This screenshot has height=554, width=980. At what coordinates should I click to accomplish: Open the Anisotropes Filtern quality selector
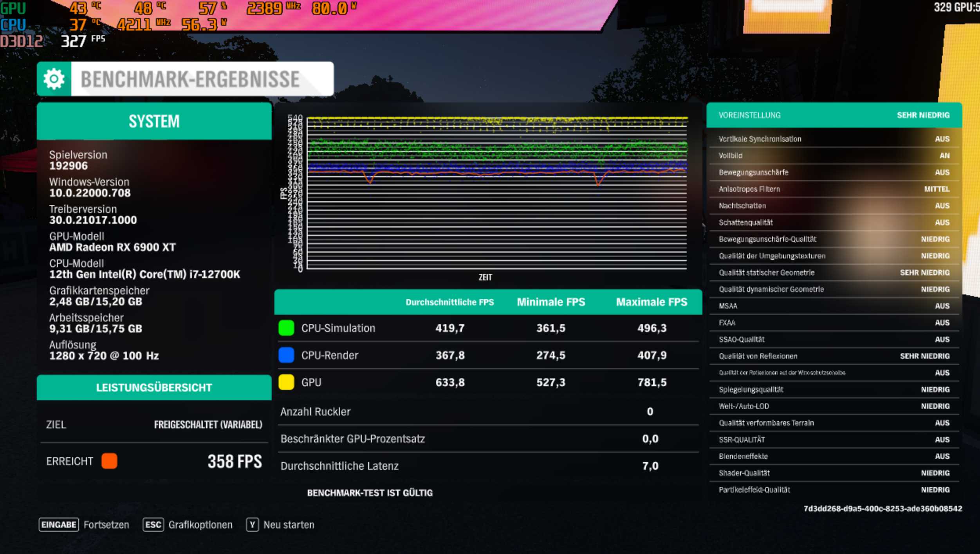pyautogui.click(x=834, y=189)
